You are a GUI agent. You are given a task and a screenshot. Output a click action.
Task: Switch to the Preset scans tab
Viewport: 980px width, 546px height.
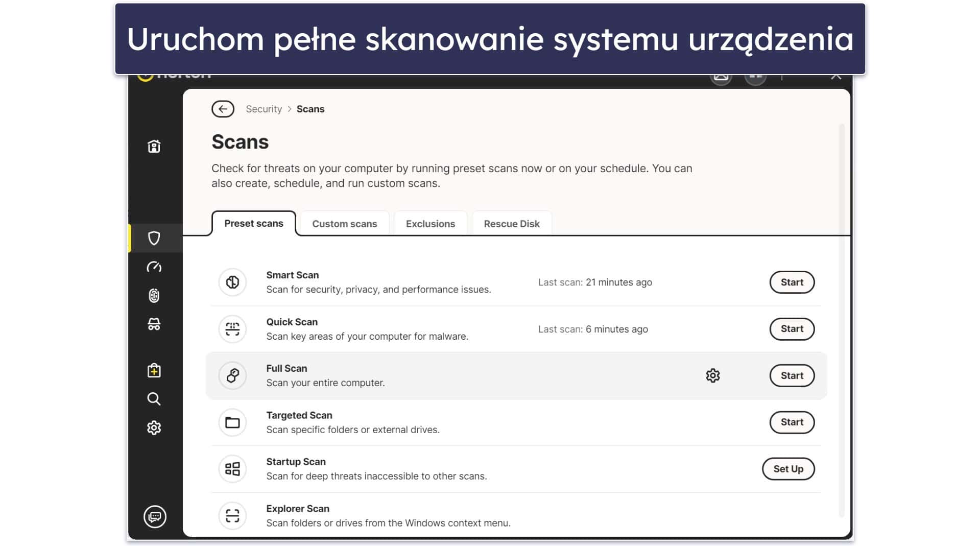pos(254,223)
